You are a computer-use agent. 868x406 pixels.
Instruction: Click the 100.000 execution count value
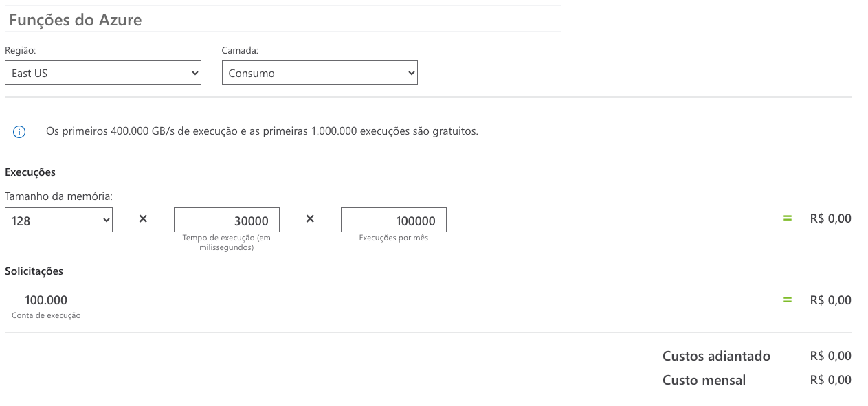click(46, 300)
